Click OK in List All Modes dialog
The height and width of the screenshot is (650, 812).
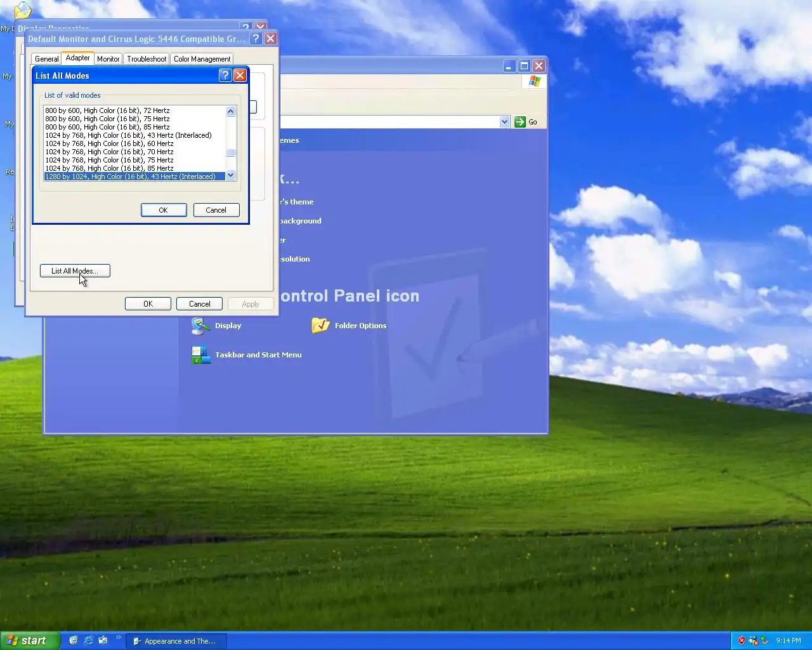(164, 210)
